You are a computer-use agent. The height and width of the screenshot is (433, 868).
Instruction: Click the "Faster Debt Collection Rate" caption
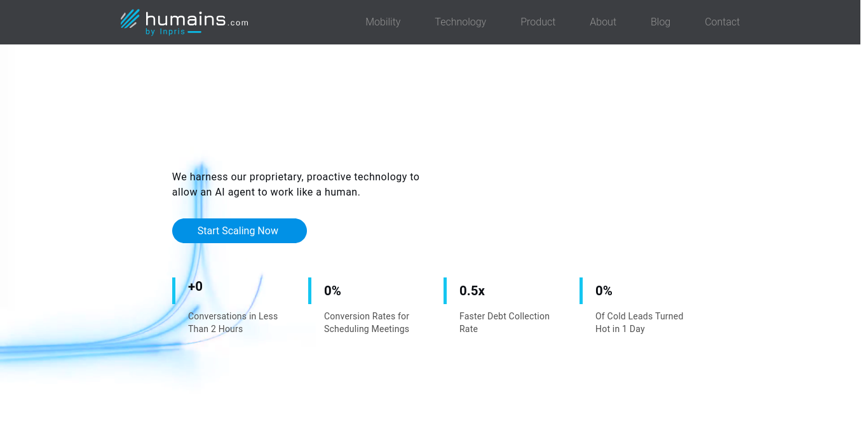click(x=504, y=323)
